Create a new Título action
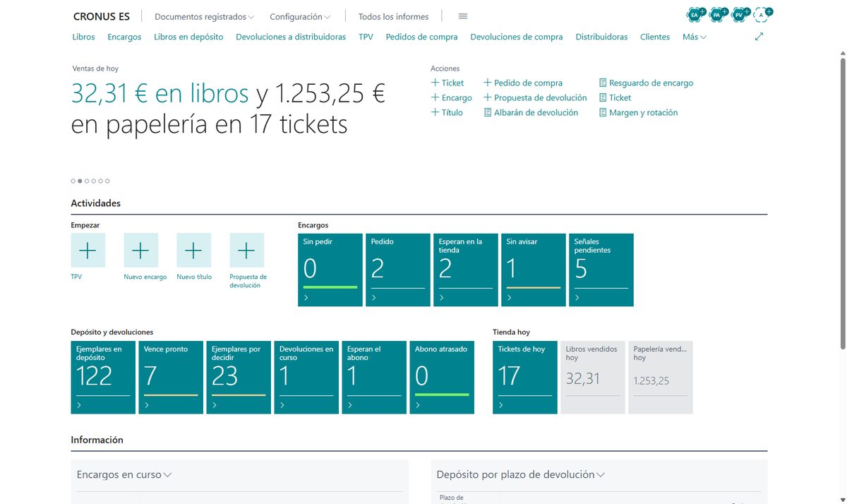 click(447, 112)
